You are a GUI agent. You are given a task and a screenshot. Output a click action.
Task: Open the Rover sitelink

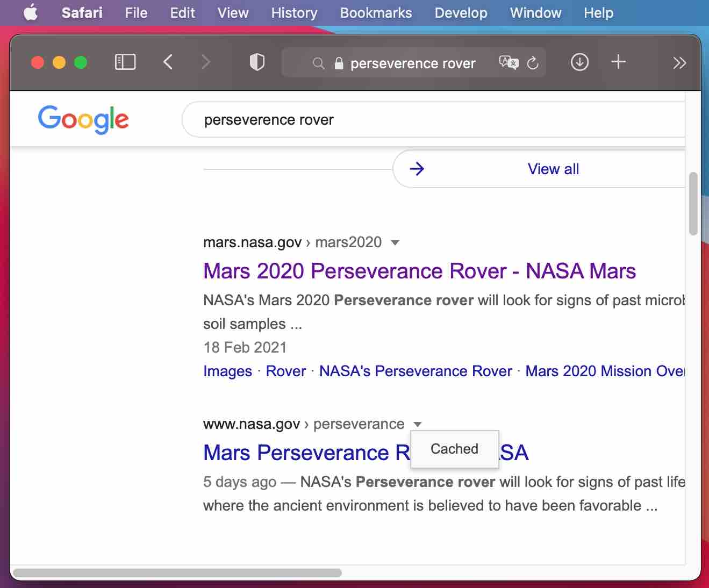(285, 371)
